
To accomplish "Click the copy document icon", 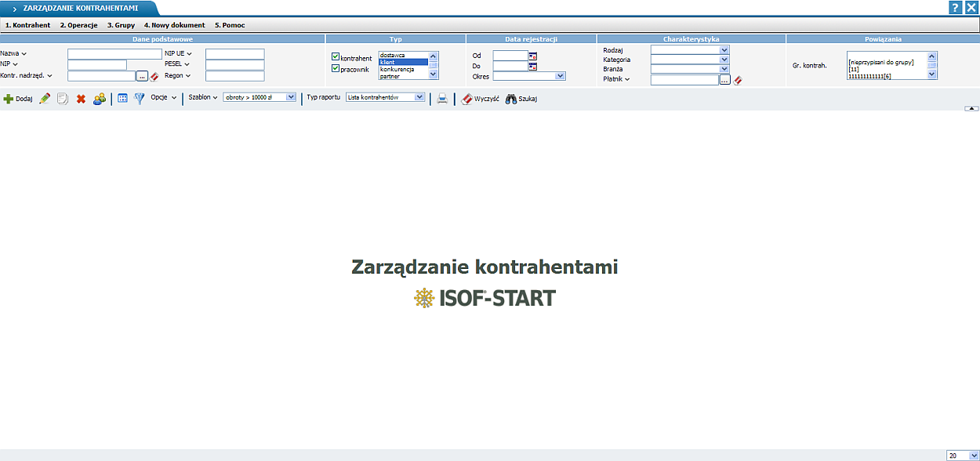I will [x=63, y=99].
